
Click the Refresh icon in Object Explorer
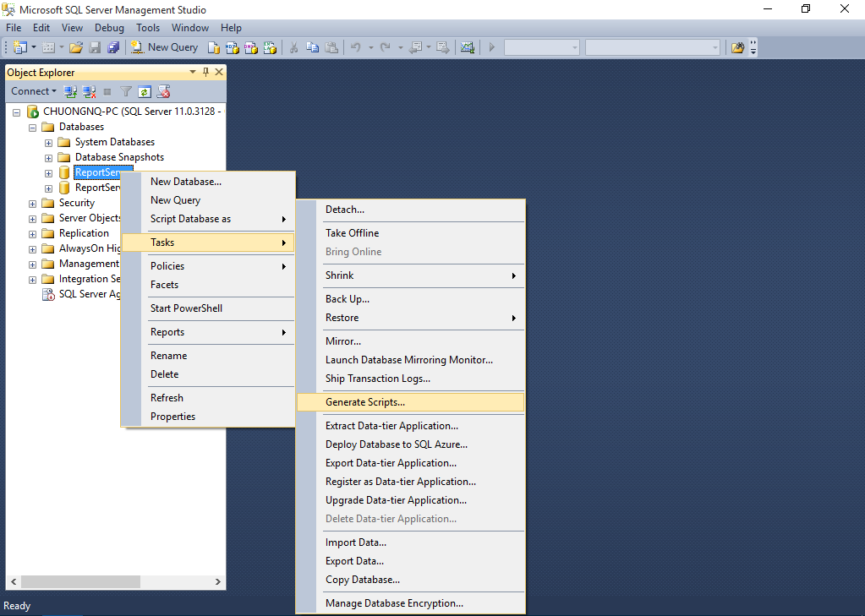(145, 91)
